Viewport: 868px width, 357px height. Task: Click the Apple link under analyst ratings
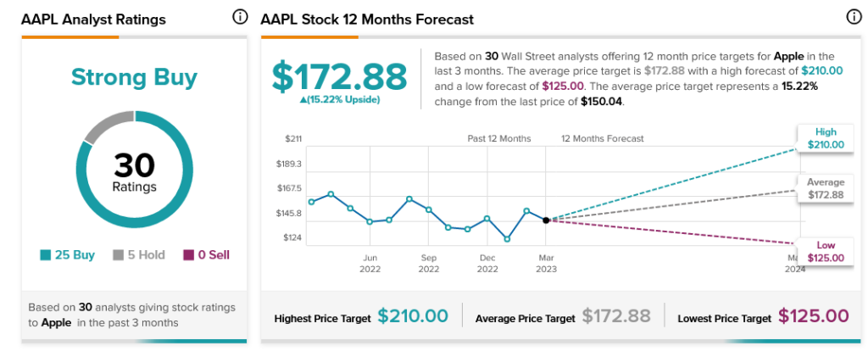click(57, 323)
